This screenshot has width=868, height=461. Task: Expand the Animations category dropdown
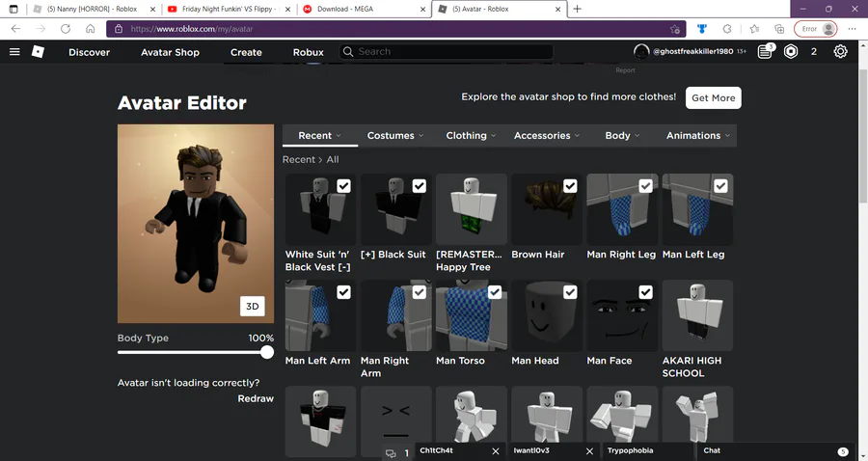click(698, 136)
